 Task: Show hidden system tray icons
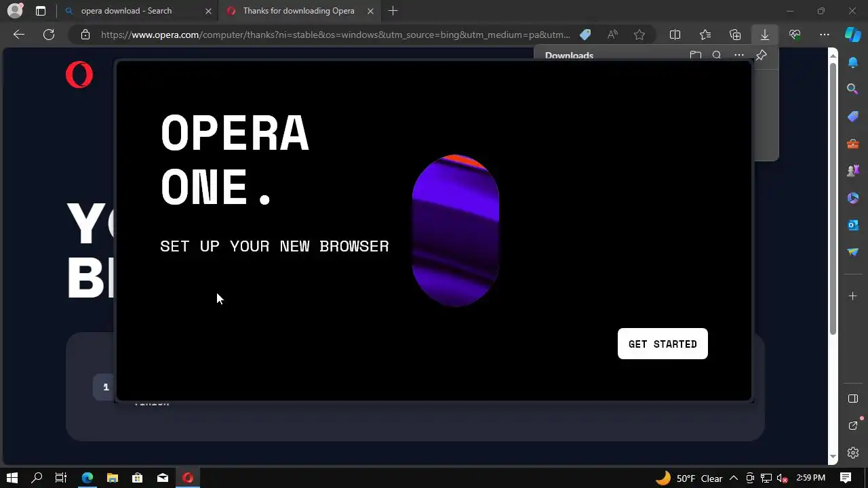[734, 479]
